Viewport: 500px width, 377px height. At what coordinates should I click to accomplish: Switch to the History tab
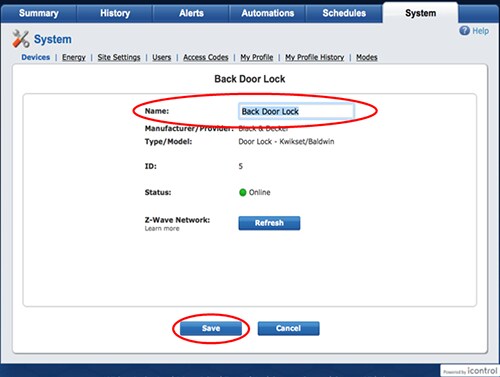pyautogui.click(x=115, y=13)
